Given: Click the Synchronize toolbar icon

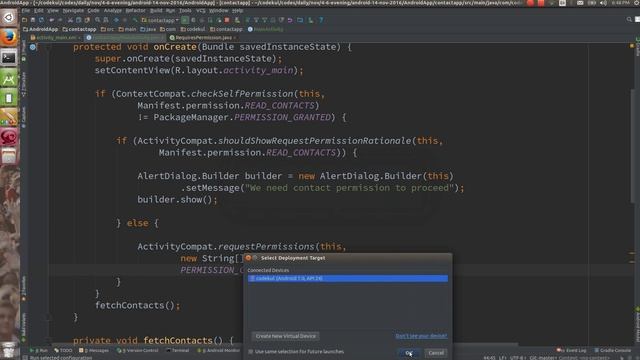Looking at the screenshot, I should [x=42, y=20].
